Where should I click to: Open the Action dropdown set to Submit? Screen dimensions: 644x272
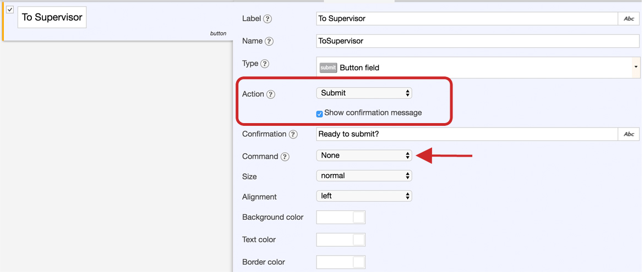(x=364, y=93)
